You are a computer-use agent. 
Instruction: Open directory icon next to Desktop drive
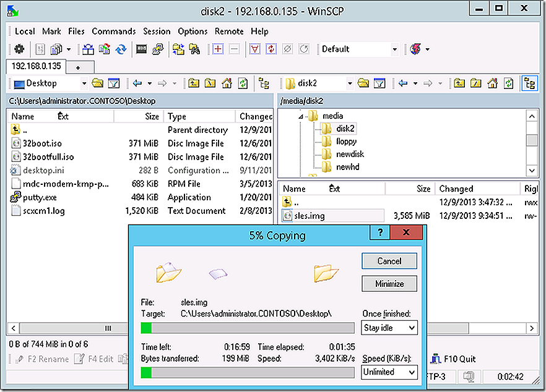(x=98, y=83)
